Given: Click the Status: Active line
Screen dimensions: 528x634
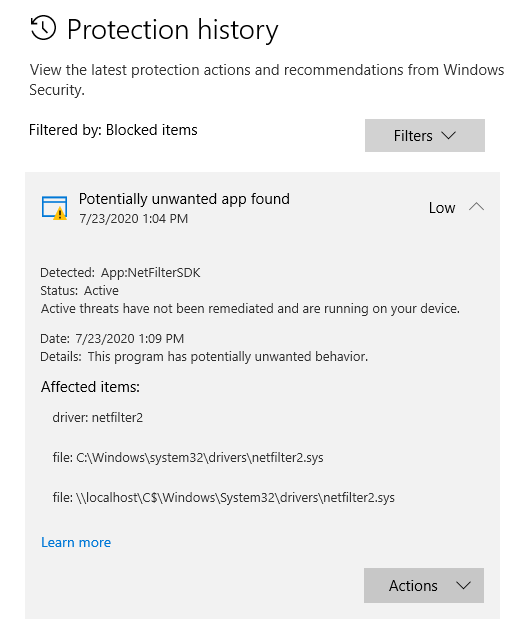Looking at the screenshot, I should click(79, 290).
